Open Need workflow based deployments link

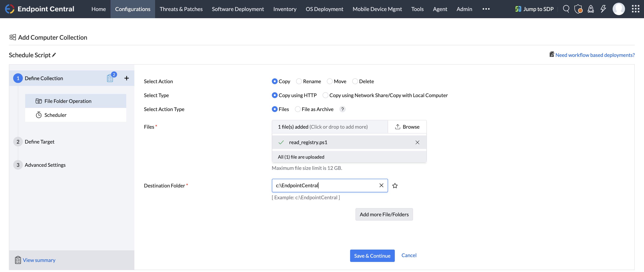pos(595,55)
